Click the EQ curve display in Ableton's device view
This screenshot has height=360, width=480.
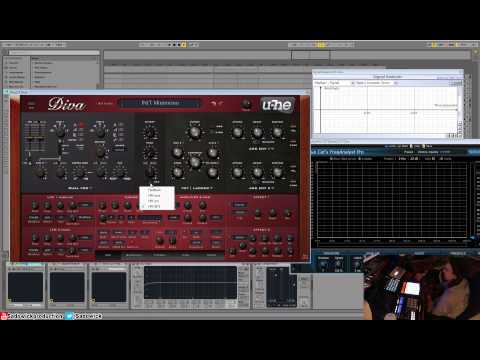190,283
